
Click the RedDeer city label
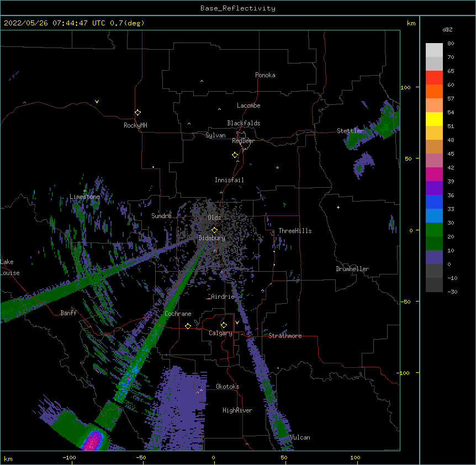(243, 140)
